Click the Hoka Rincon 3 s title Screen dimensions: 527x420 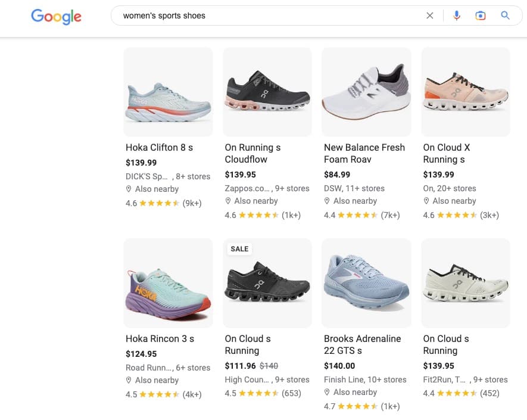click(x=160, y=338)
